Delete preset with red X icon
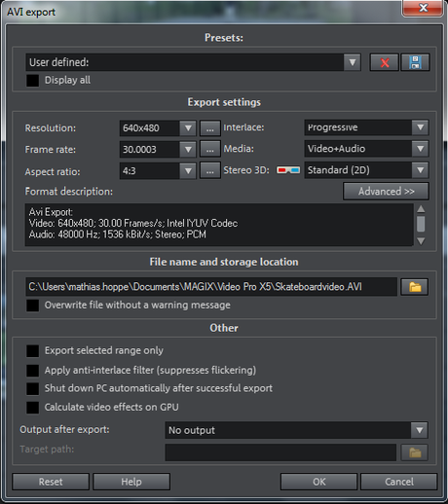 tap(384, 62)
